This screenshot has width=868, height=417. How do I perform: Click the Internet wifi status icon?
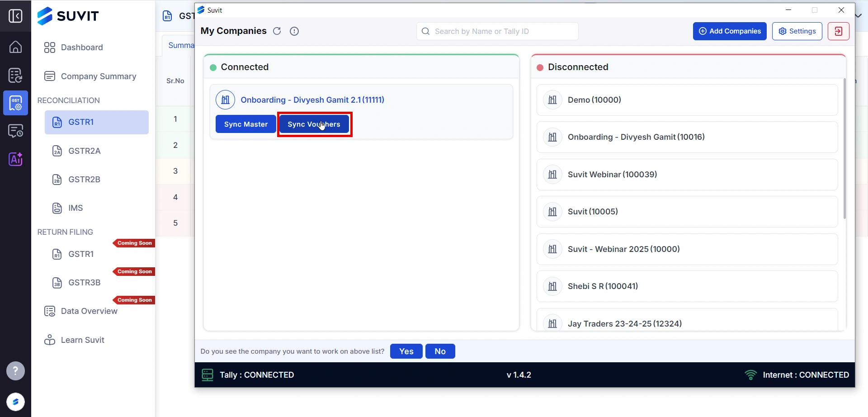click(750, 375)
